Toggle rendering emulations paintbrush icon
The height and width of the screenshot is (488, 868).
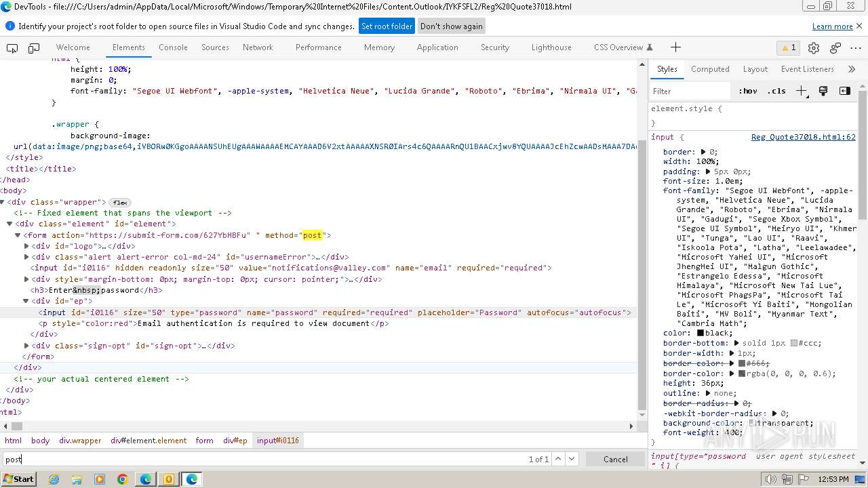[x=823, y=91]
